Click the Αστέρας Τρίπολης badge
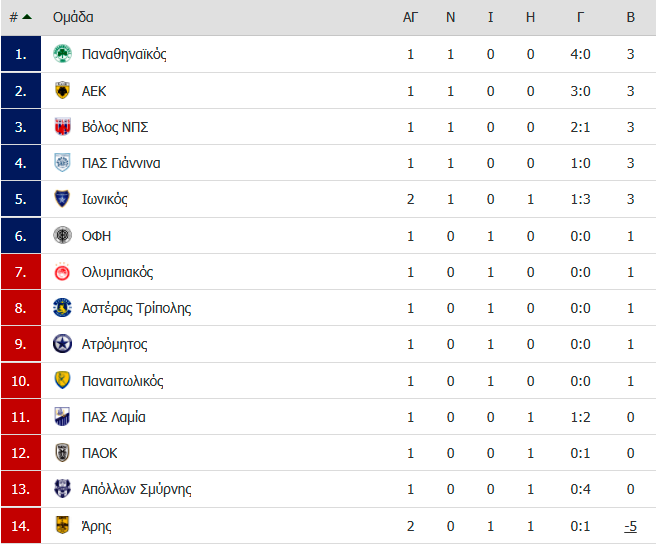The width and height of the screenshot is (656, 551). (x=62, y=308)
